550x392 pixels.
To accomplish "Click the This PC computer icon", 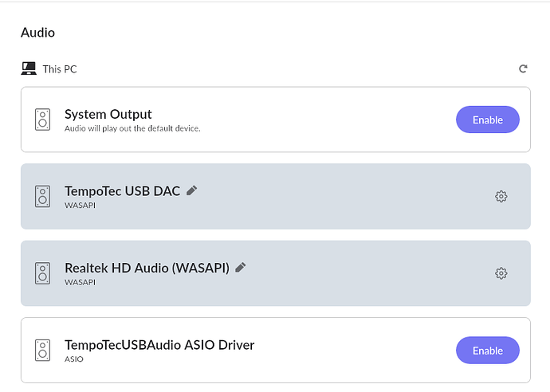I will point(29,69).
